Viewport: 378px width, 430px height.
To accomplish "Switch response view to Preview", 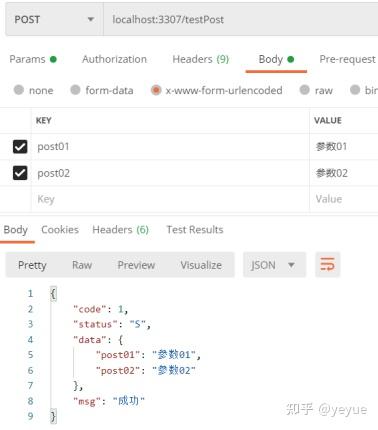I will (x=136, y=265).
